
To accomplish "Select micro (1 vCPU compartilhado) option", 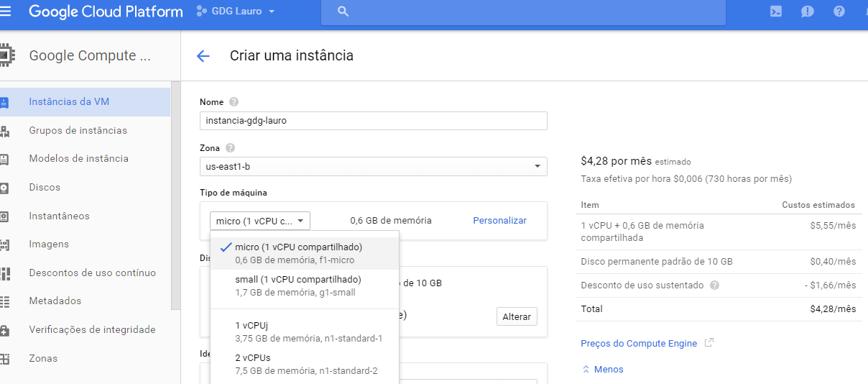I will coord(305,253).
